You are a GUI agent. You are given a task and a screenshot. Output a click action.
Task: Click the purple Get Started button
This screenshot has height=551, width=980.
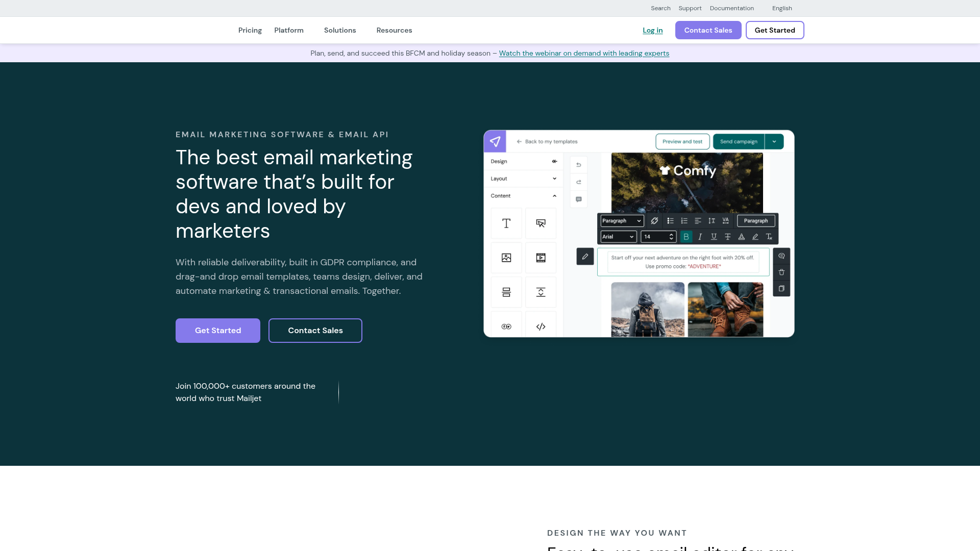(217, 330)
